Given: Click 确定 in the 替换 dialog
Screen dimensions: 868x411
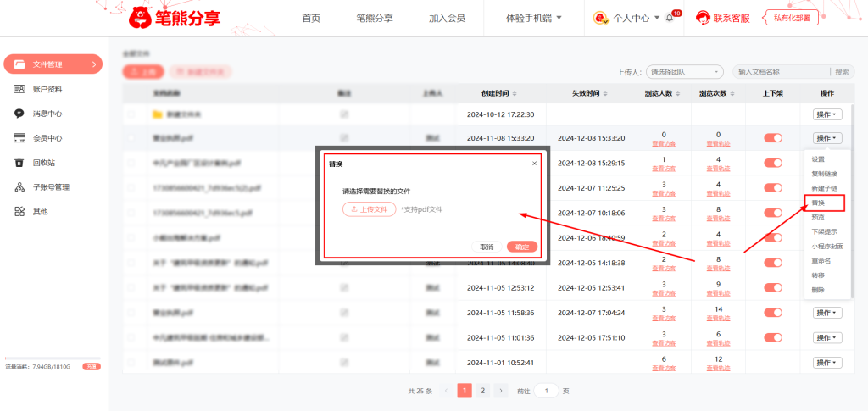Looking at the screenshot, I should pos(521,247).
